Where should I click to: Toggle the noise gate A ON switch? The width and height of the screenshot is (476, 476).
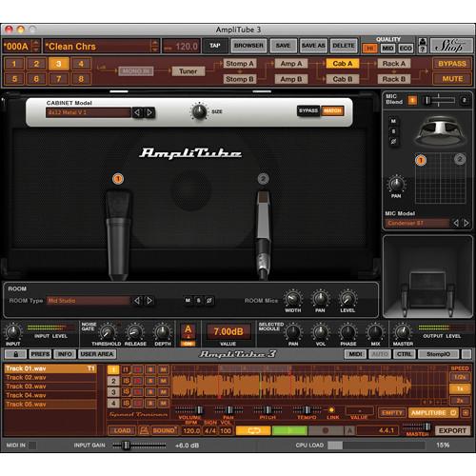[188, 334]
